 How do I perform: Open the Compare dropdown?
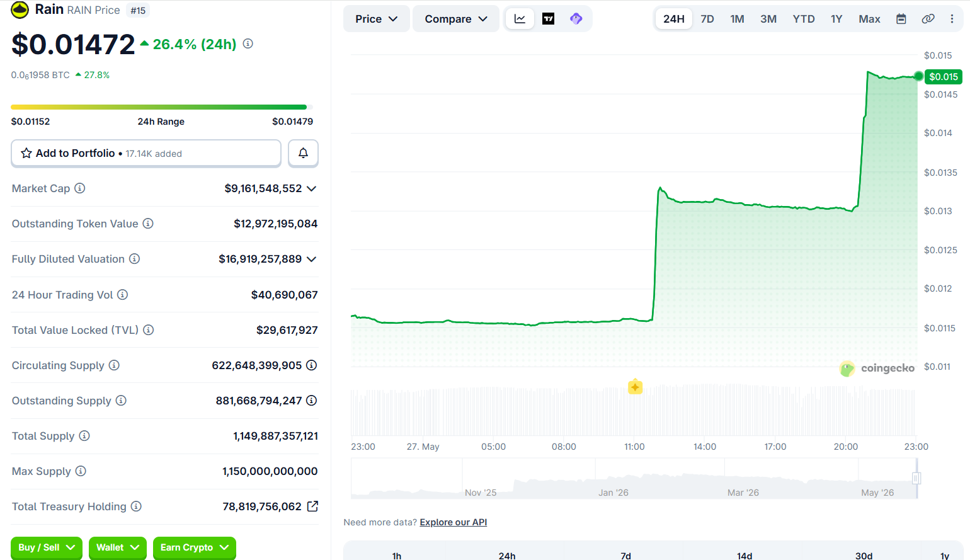tap(456, 19)
